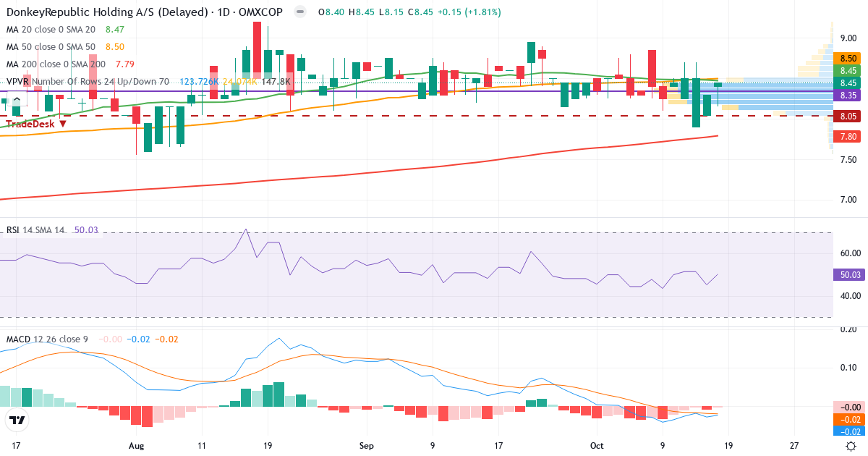
Task: Click the Aug date label on time axis
Action: click(x=136, y=446)
